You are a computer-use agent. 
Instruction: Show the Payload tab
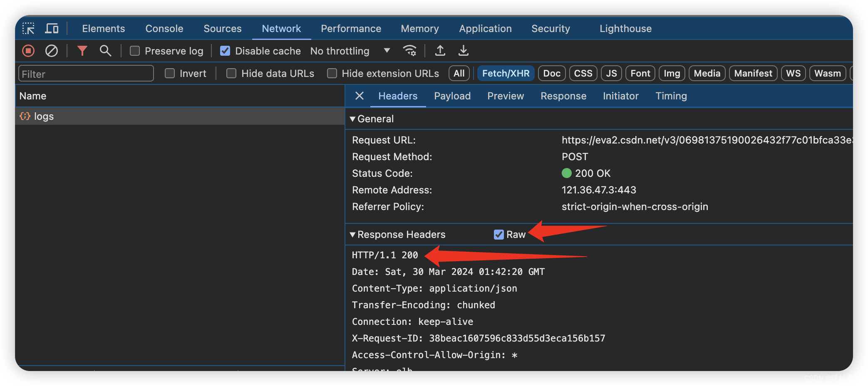point(452,96)
